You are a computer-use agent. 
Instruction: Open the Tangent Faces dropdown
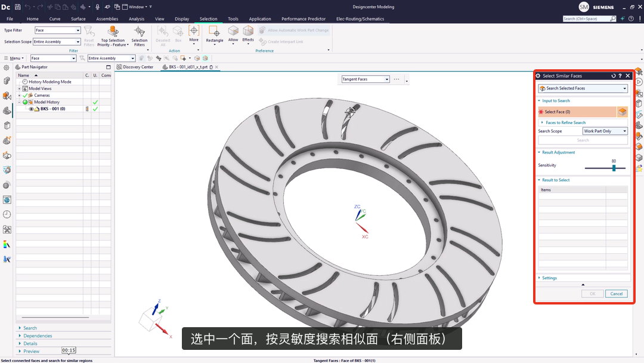point(366,79)
